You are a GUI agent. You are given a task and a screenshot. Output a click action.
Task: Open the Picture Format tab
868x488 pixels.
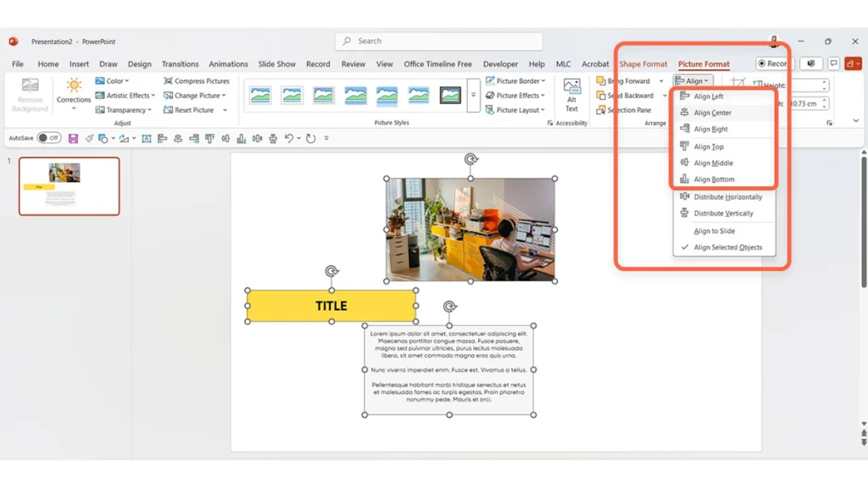coord(704,64)
